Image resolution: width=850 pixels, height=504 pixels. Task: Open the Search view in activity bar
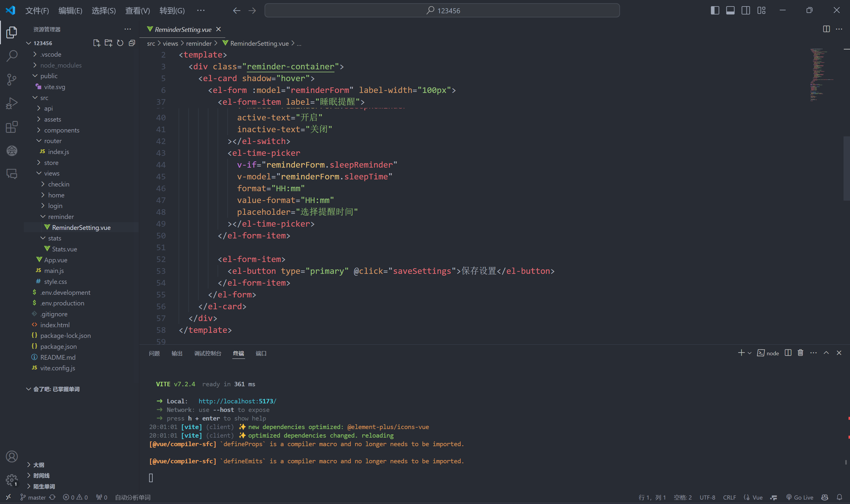tap(12, 56)
